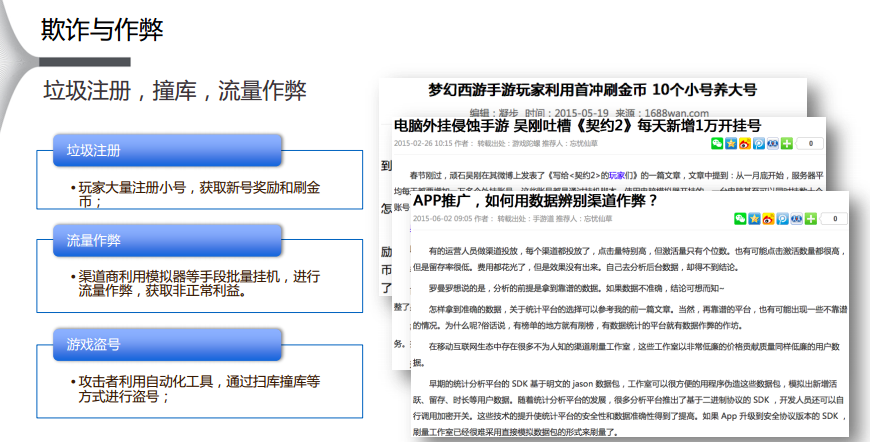Click paragraph starting 早期的统计分析平台的 SDK
This screenshot has height=442, width=870.
630,408
